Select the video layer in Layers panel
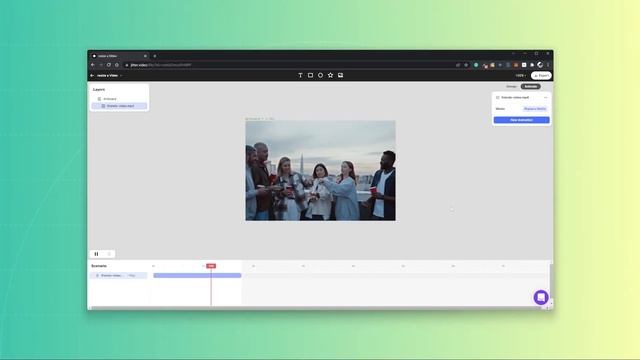 tap(119, 106)
